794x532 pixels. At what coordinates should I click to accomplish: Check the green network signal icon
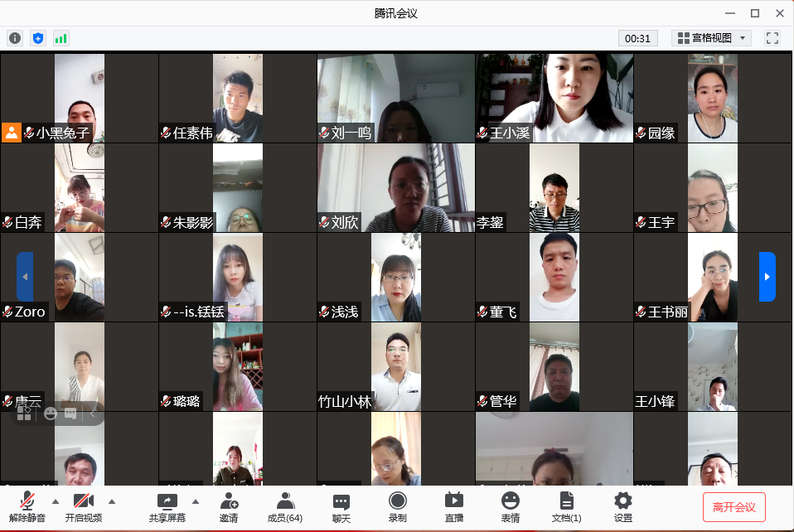61,38
